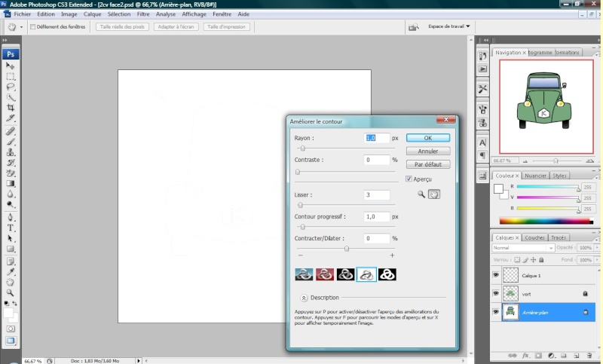603x364 pixels.
Task: Open the Opacité value arrow
Action: coord(597,248)
